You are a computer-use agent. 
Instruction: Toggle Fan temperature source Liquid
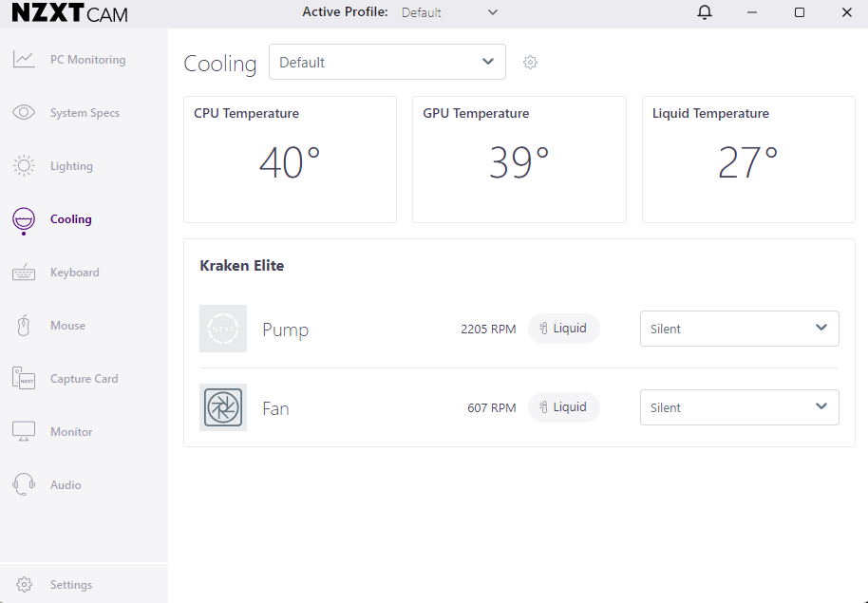563,407
